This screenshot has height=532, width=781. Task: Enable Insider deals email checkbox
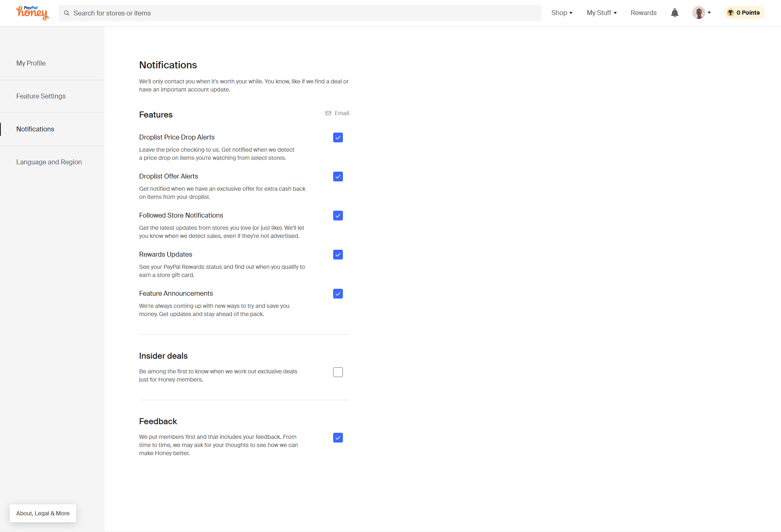tap(338, 372)
